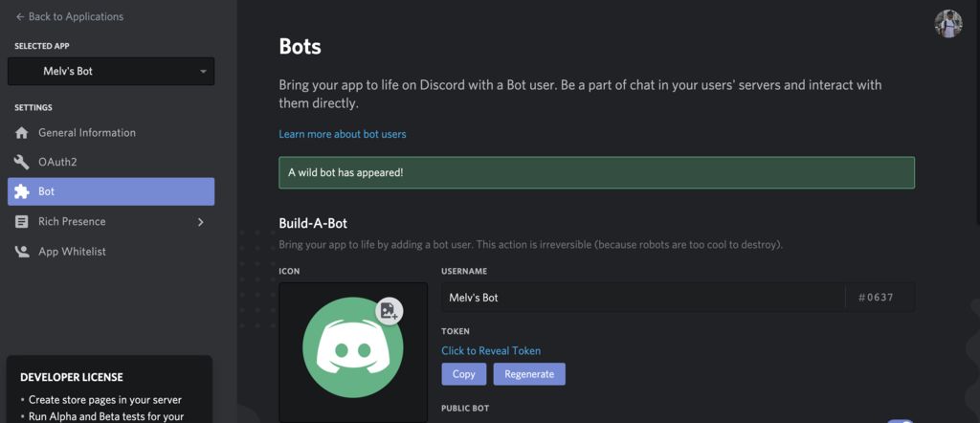The image size is (980, 423).
Task: Click the upload image icon on bot avatar
Action: 388,310
